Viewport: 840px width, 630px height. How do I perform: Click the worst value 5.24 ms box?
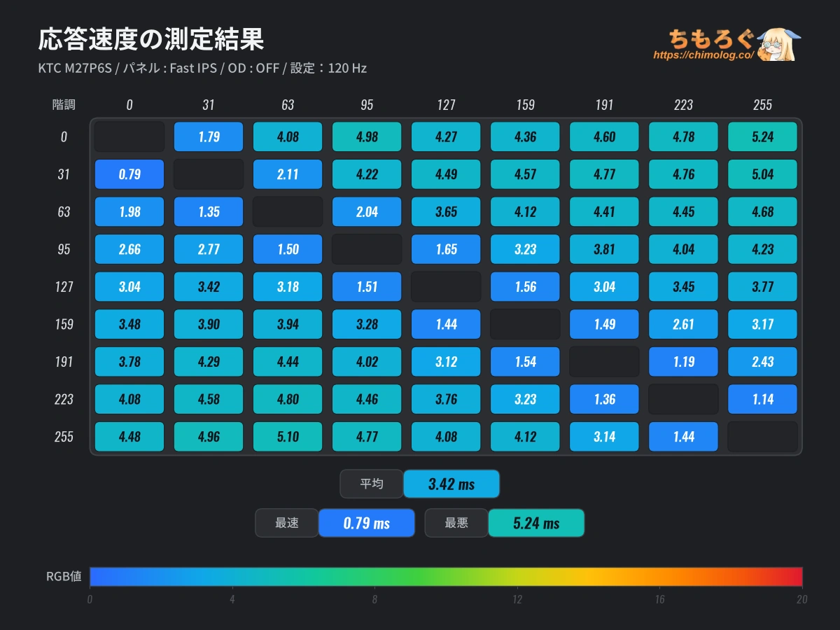[x=536, y=523]
